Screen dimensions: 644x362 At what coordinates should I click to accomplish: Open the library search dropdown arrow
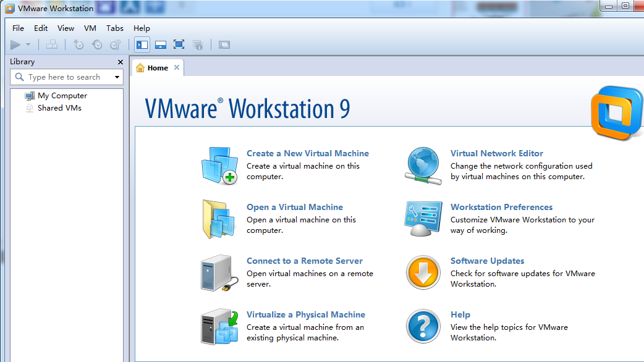(x=117, y=77)
